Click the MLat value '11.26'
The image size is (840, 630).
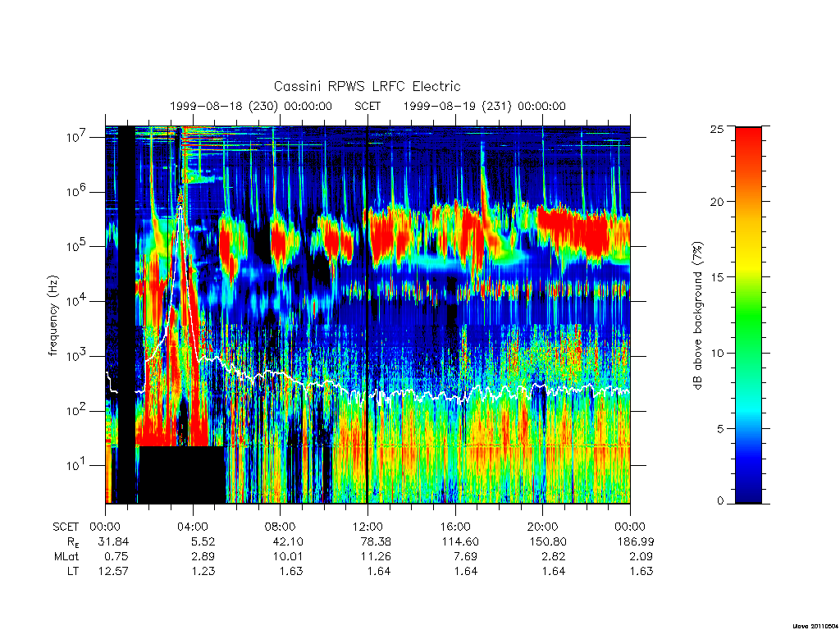376,557
